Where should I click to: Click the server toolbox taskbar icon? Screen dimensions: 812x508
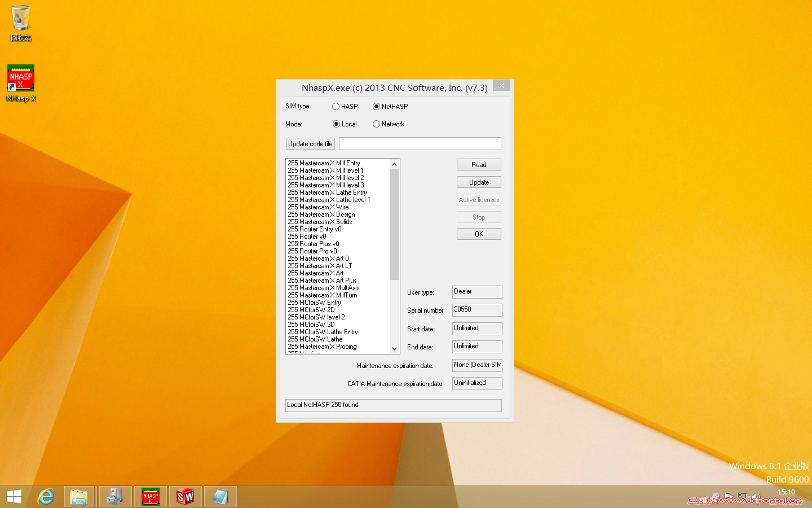tap(116, 497)
